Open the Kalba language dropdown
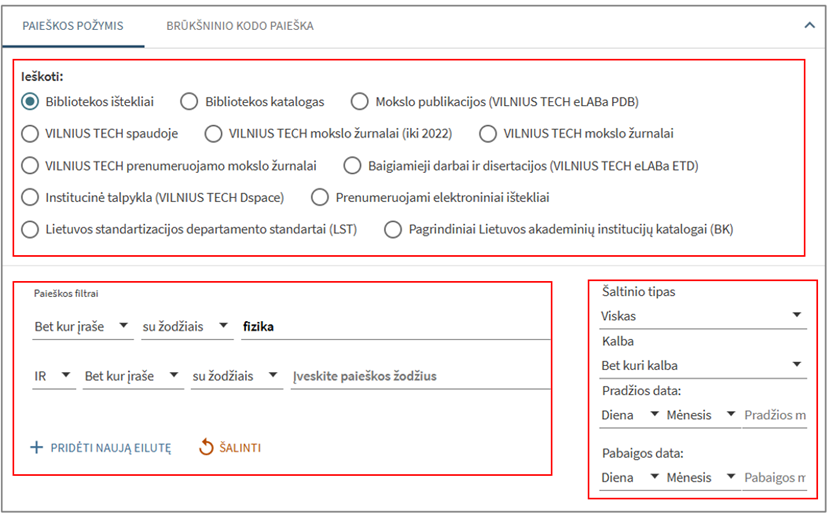 coord(702,365)
